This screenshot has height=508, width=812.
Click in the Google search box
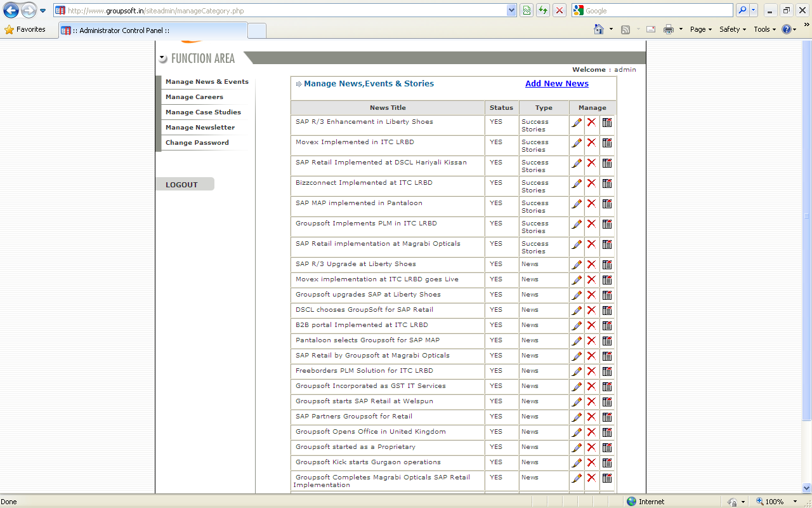pyautogui.click(x=658, y=11)
